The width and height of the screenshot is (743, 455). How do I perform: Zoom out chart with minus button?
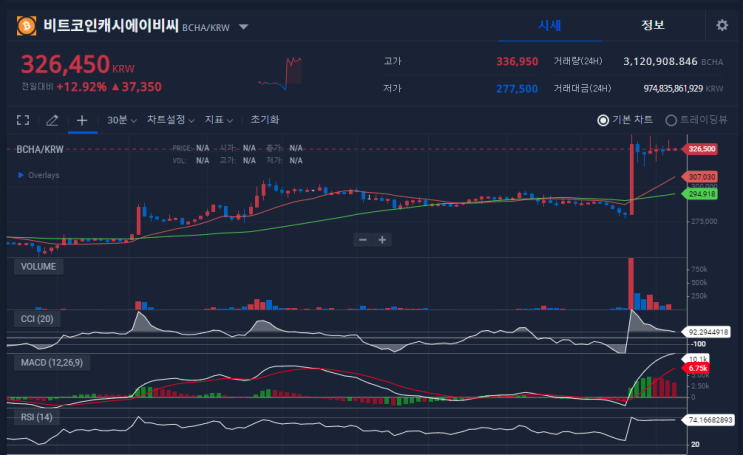363,240
